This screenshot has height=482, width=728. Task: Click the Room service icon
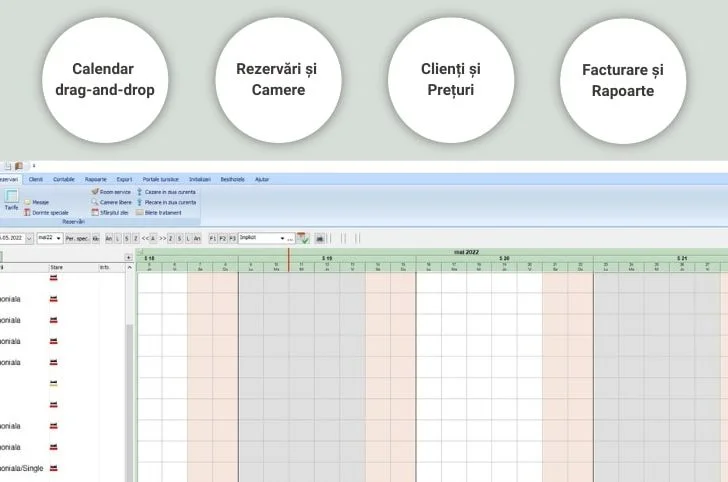click(x=110, y=191)
